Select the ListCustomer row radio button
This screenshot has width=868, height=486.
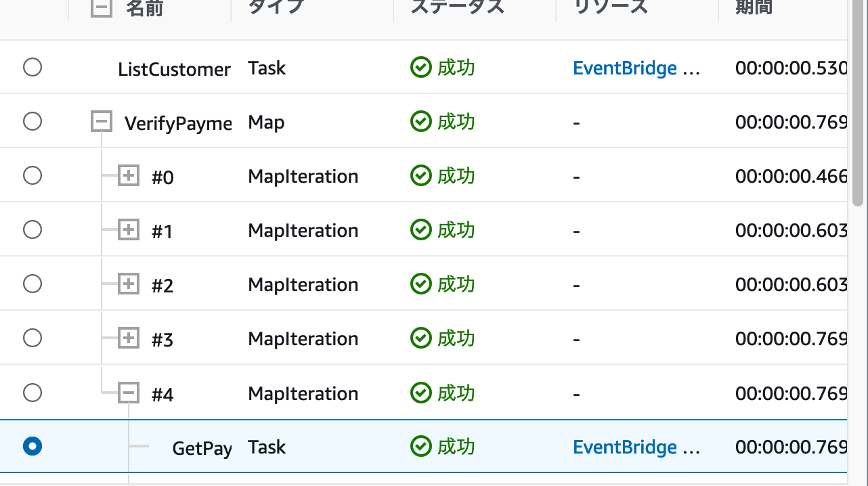32,67
